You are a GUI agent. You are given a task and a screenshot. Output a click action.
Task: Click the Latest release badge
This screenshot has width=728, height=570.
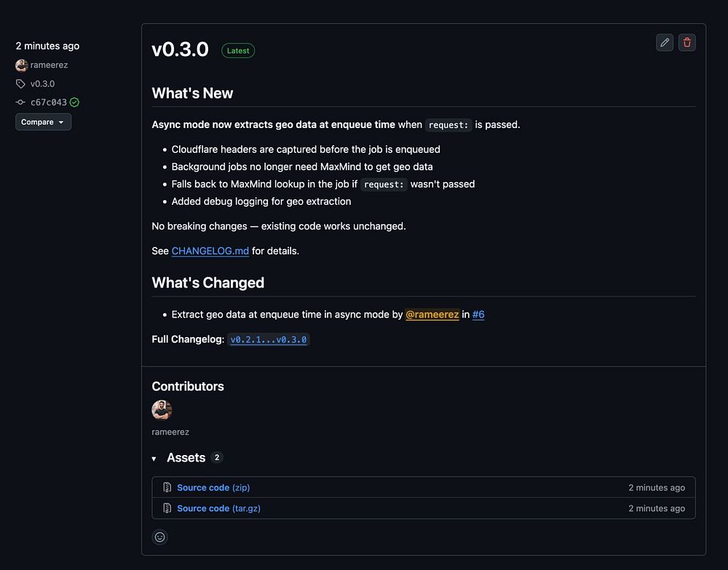point(238,51)
